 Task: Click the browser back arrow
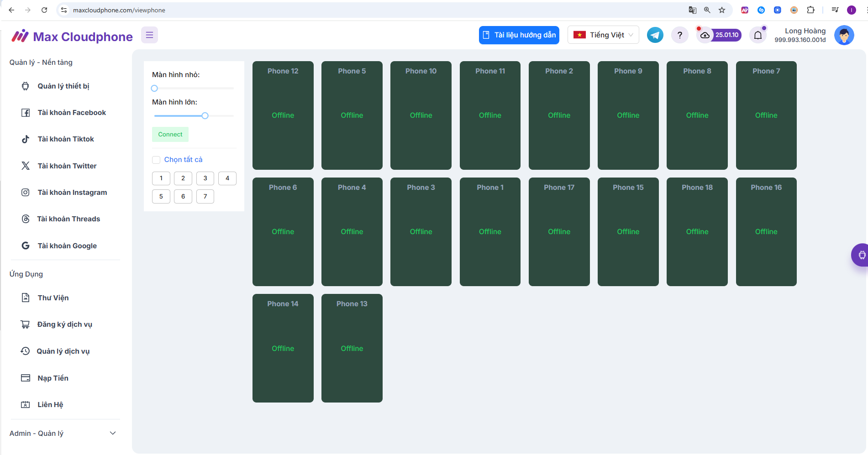(11, 10)
